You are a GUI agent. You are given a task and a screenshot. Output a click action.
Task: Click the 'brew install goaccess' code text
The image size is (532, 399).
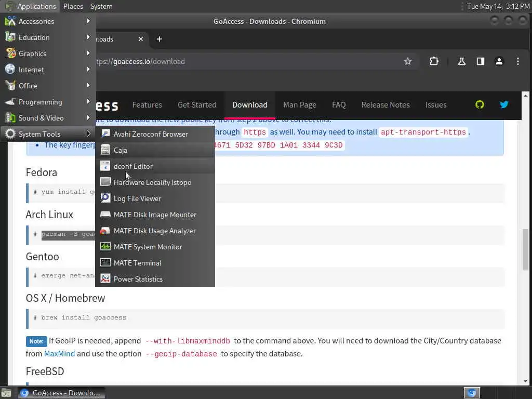[84, 318]
